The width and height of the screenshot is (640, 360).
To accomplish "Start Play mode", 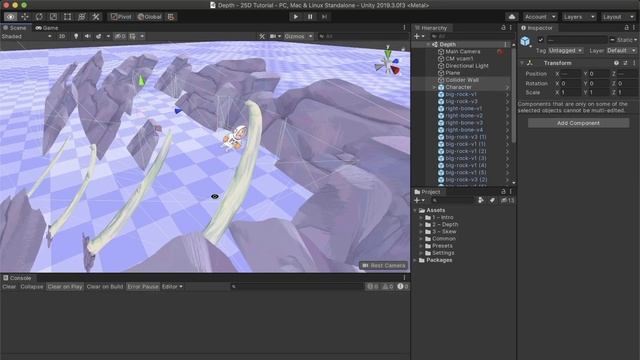I will coord(296,17).
